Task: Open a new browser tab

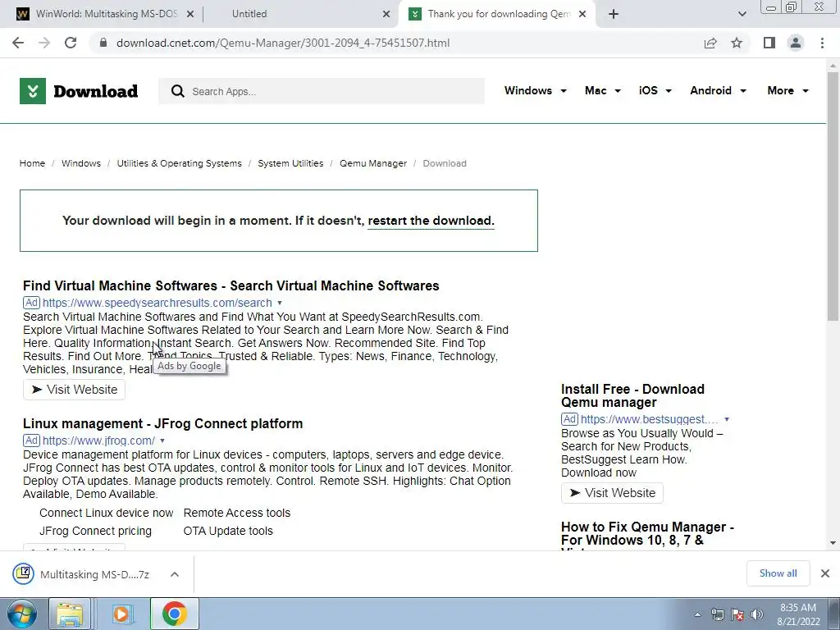Action: point(614,14)
